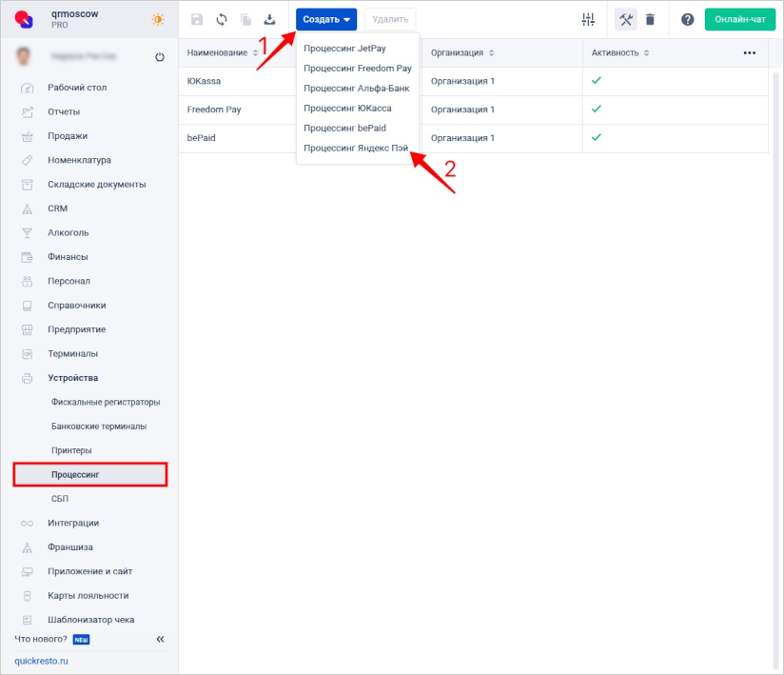Click the power logout icon
The image size is (784, 675).
coord(159,57)
